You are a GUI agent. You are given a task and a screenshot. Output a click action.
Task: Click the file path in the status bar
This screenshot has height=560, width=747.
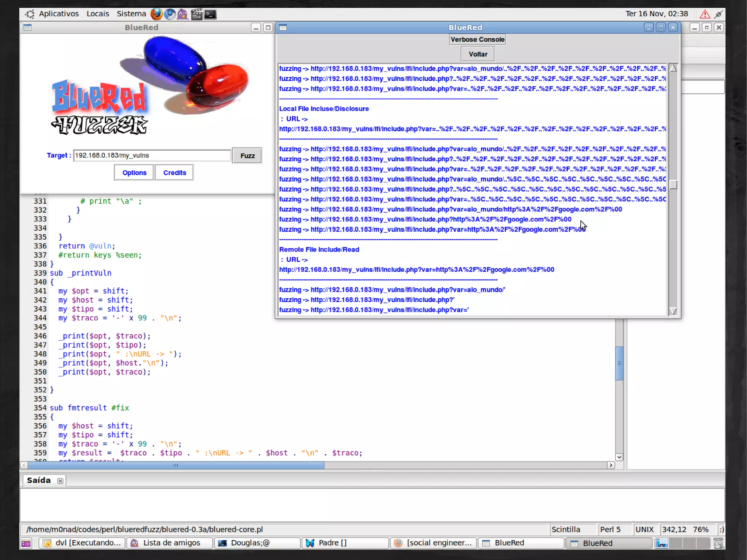[144, 529]
